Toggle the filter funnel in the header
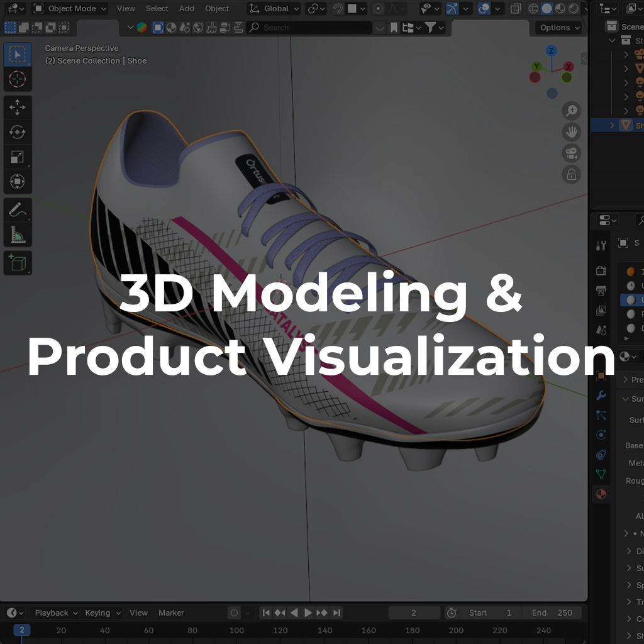This screenshot has width=644, height=644. 430,28
